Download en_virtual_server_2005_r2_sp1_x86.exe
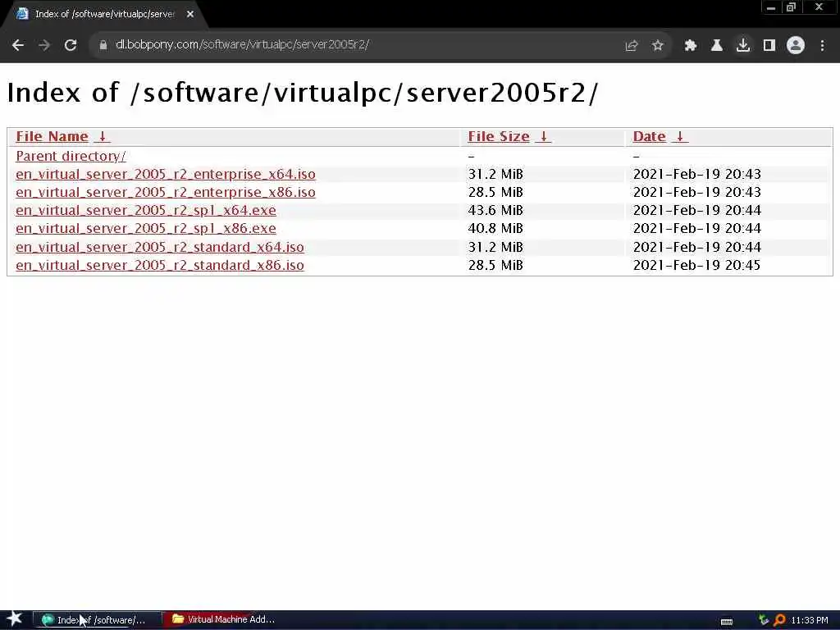The height and width of the screenshot is (630, 840). (146, 229)
